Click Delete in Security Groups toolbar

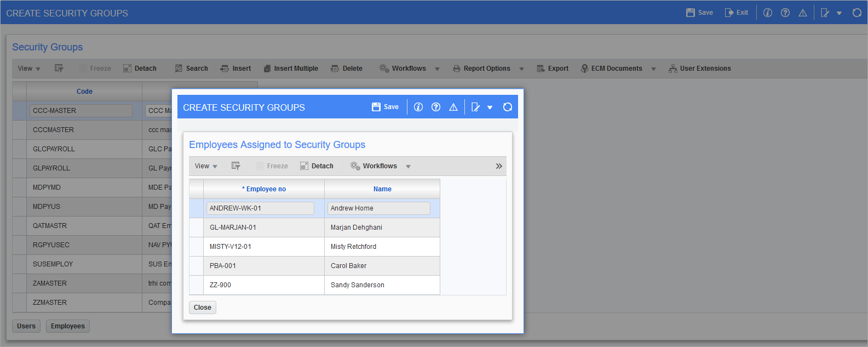(x=347, y=69)
